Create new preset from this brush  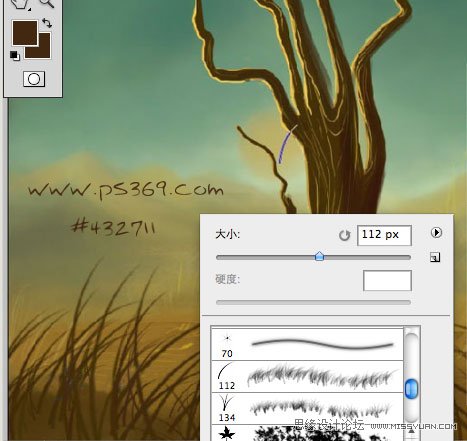435,257
